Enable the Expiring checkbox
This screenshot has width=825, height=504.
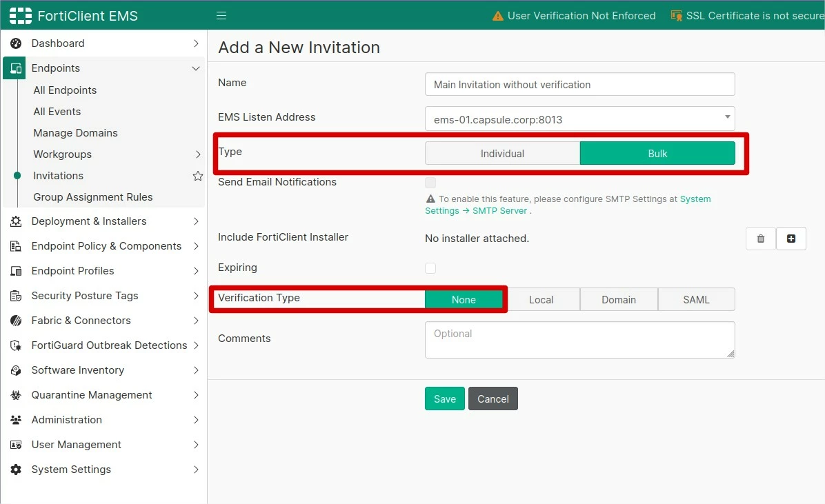(430, 268)
